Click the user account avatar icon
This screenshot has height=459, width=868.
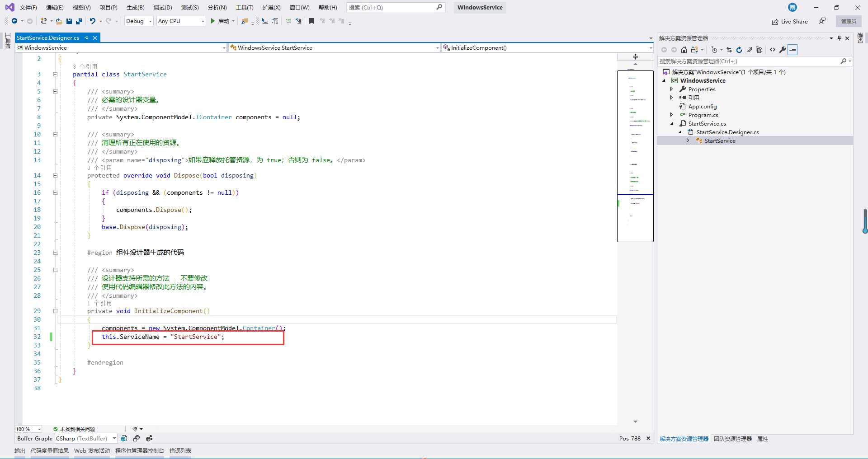tap(793, 7)
